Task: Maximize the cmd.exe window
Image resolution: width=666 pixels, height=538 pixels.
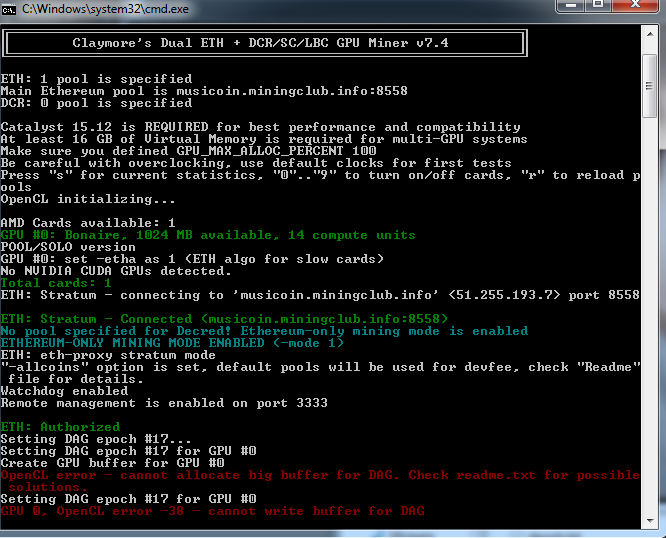Action: (x=598, y=5)
